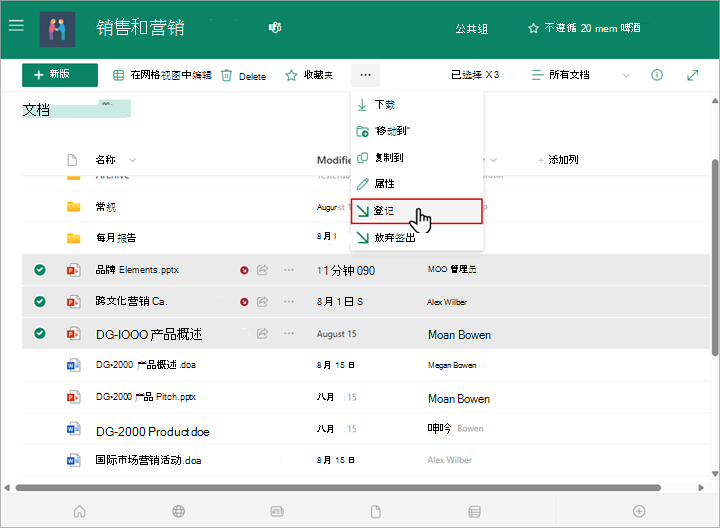Screen dimensions: 720x528
Task: Click 在网格视图中编辑 button
Action: coord(163,75)
